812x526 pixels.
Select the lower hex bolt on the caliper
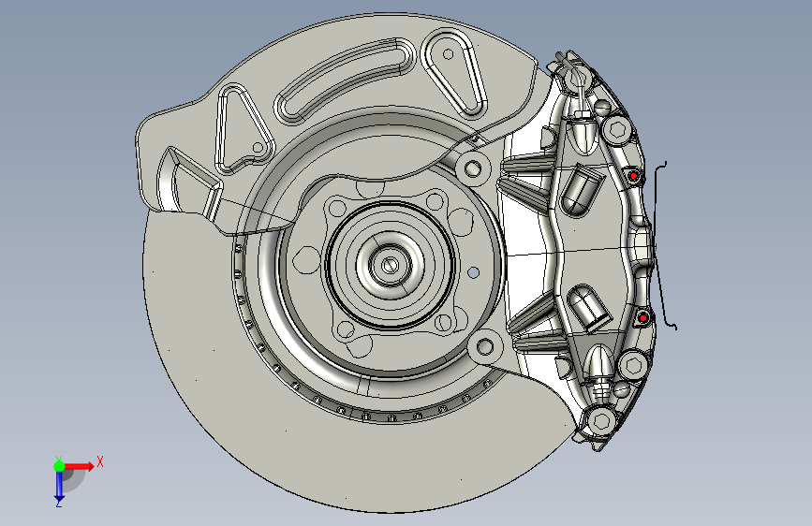633,366
